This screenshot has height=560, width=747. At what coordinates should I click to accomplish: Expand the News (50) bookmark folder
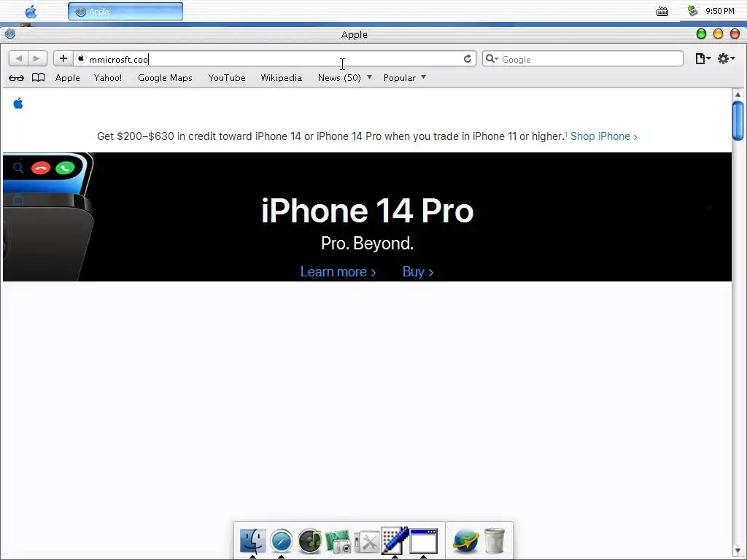pos(344,77)
